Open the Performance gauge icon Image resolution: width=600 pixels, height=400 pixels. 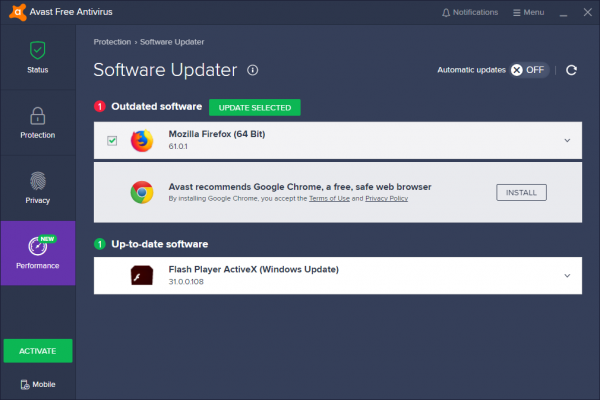(37, 245)
